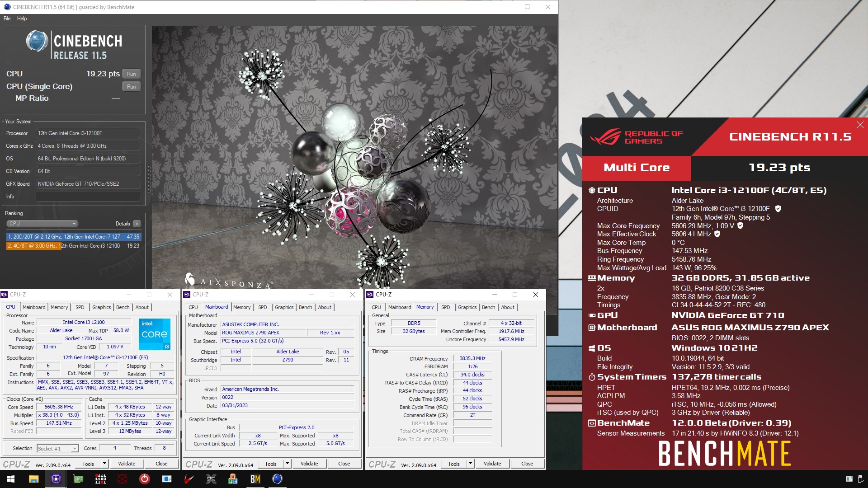
Task: Select the second ranking entry i3-12100
Action: coord(74,246)
